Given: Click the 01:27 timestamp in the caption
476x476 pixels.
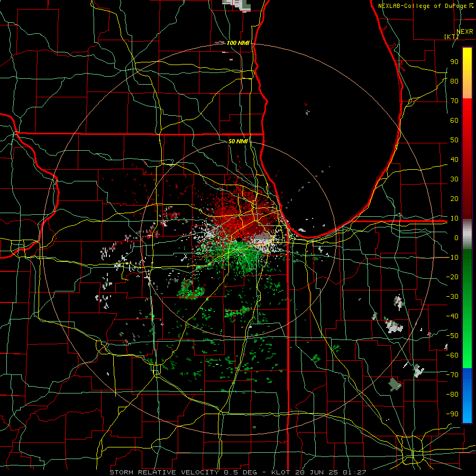Looking at the screenshot, I should [355, 472].
